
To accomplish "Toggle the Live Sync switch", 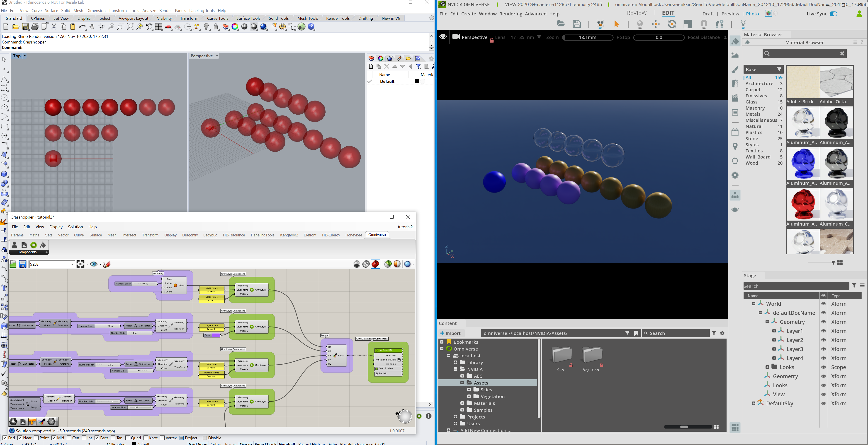I will coord(833,14).
